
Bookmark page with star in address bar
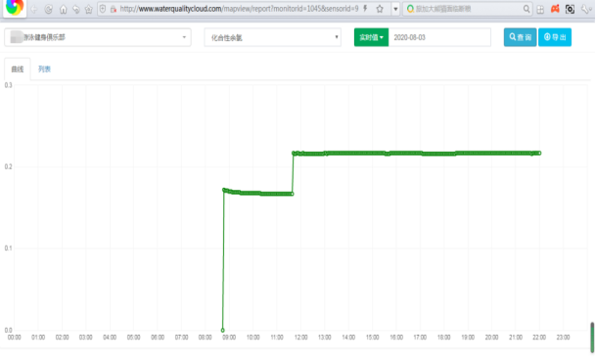[x=380, y=9]
